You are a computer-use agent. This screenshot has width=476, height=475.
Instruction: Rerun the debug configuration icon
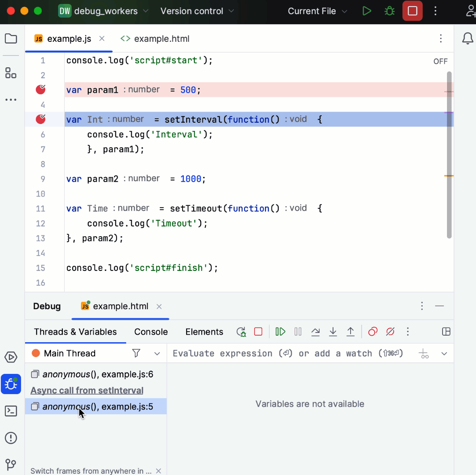[x=241, y=332]
